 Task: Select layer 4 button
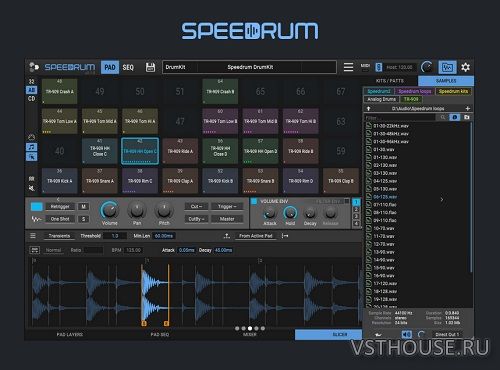pos(356,223)
